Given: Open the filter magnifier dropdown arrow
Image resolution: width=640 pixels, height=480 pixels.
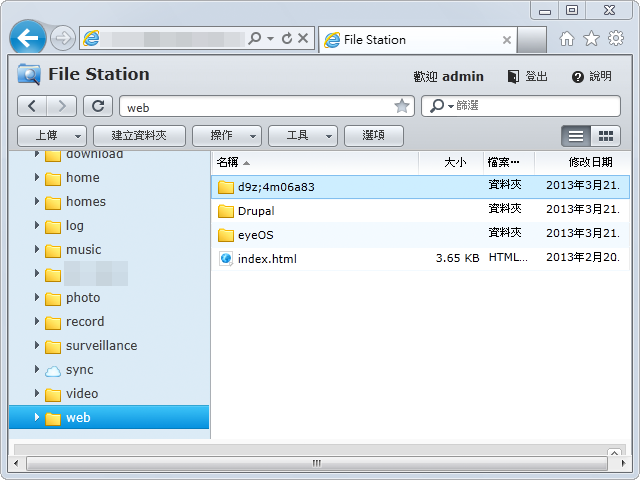Looking at the screenshot, I should tap(451, 107).
